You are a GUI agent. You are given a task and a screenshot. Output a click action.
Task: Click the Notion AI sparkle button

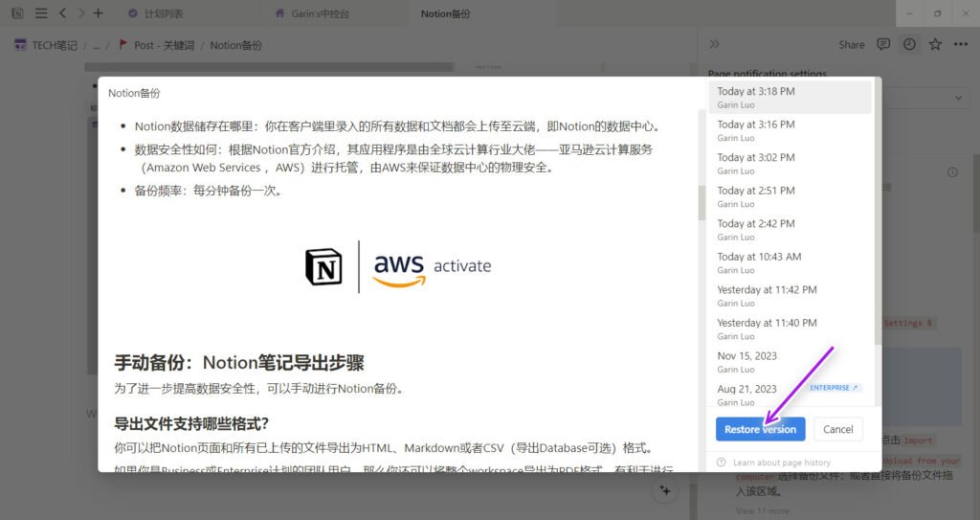pyautogui.click(x=664, y=490)
